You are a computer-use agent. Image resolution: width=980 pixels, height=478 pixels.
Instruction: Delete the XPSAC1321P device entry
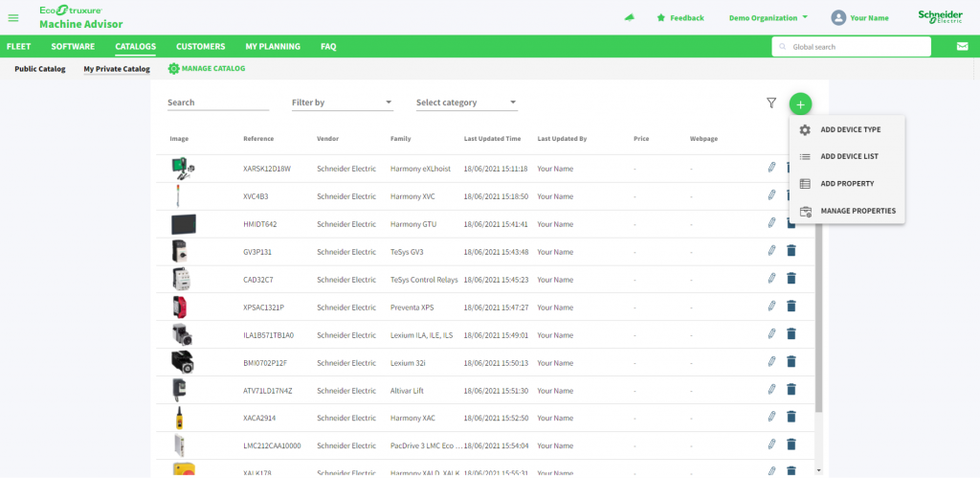(x=791, y=306)
